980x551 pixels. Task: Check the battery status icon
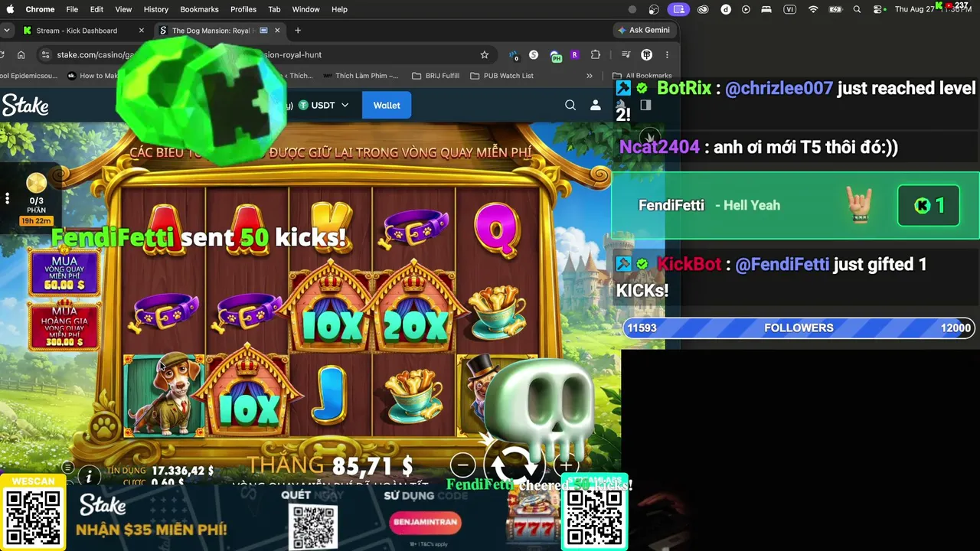pos(836,9)
